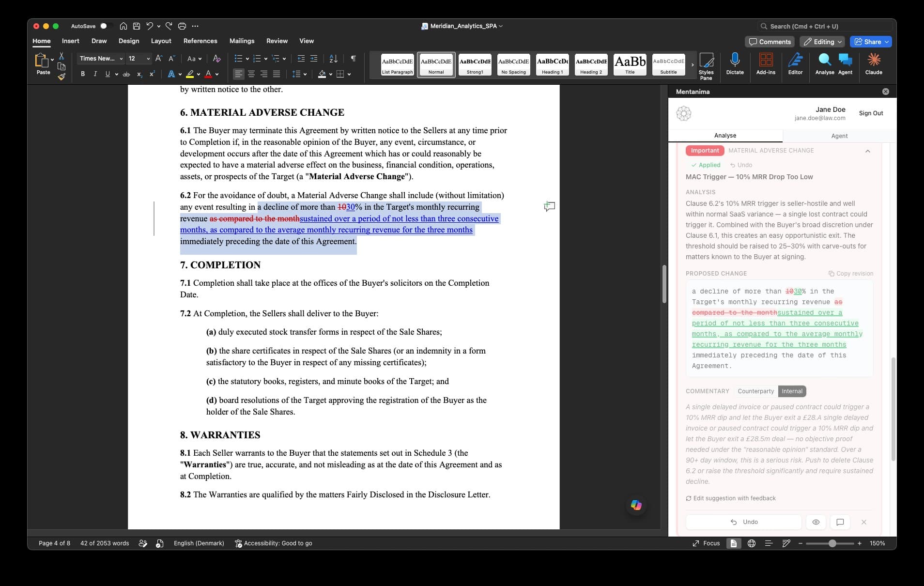The height and width of the screenshot is (586, 924).
Task: Click the zoom slider handle
Action: click(x=832, y=543)
